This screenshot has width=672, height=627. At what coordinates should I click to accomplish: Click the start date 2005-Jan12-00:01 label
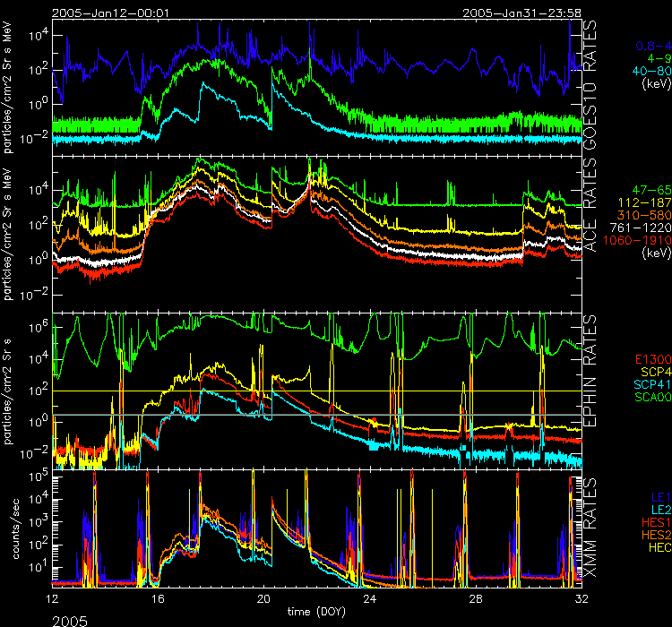click(x=98, y=13)
